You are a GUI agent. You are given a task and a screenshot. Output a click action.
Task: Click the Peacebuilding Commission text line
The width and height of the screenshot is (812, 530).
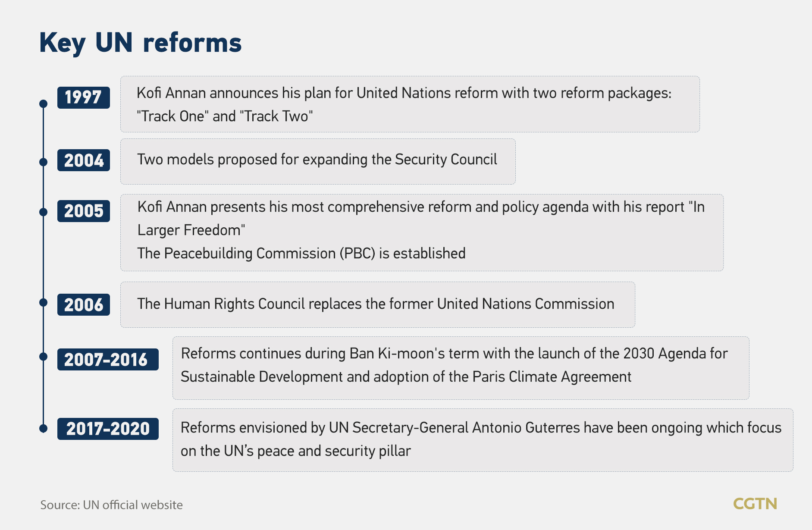coord(301,254)
